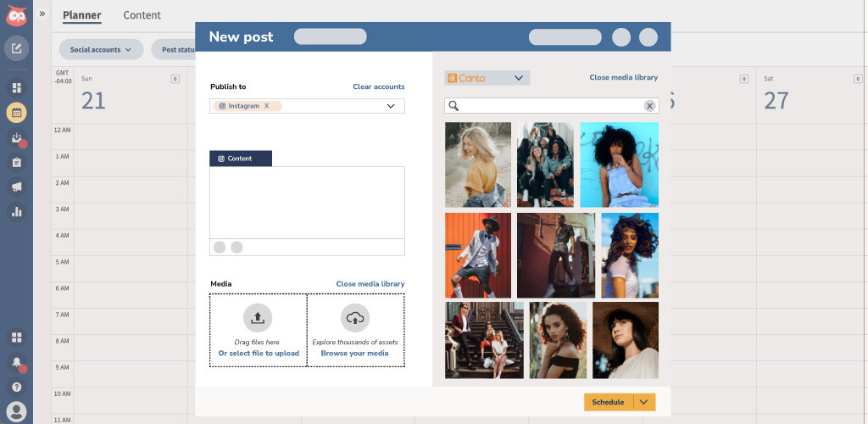Remove Instagram account with the X
The height and width of the screenshot is (424, 868).
coord(266,106)
